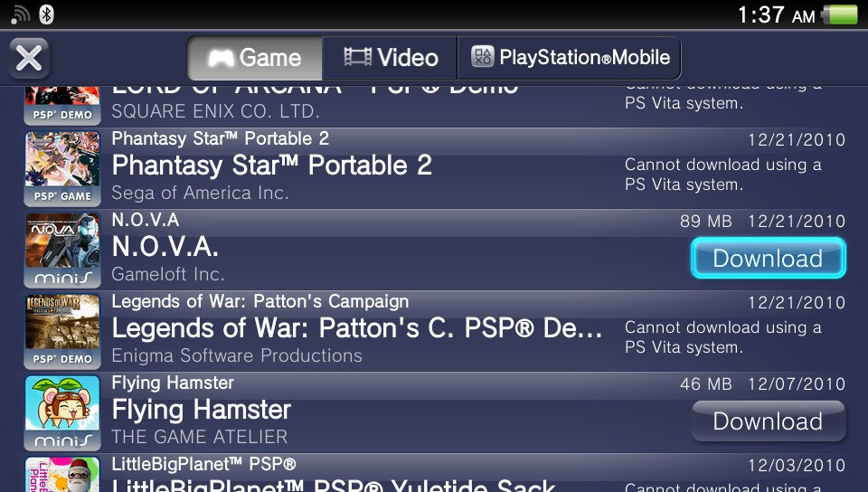Select the Lord of Arcana demo icon
This screenshot has height=492, width=868.
click(x=62, y=106)
